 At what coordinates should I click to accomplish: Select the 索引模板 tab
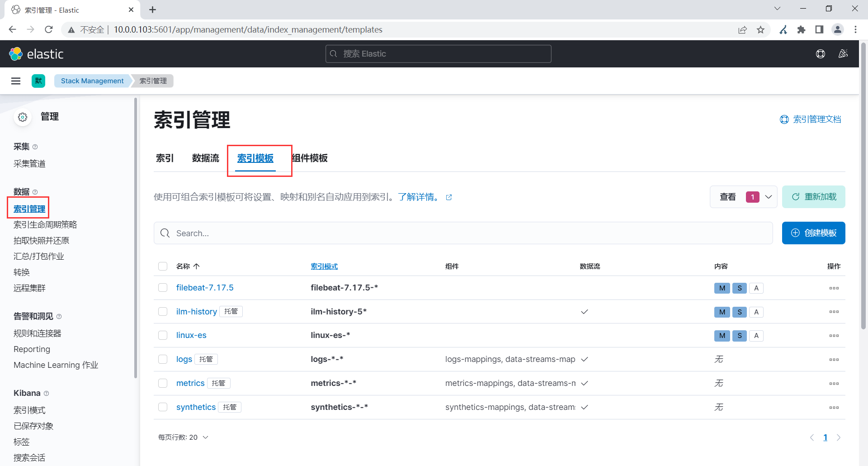point(255,158)
